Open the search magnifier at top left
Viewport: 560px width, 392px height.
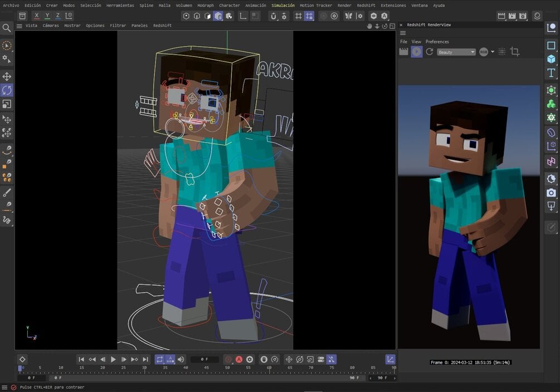6,28
